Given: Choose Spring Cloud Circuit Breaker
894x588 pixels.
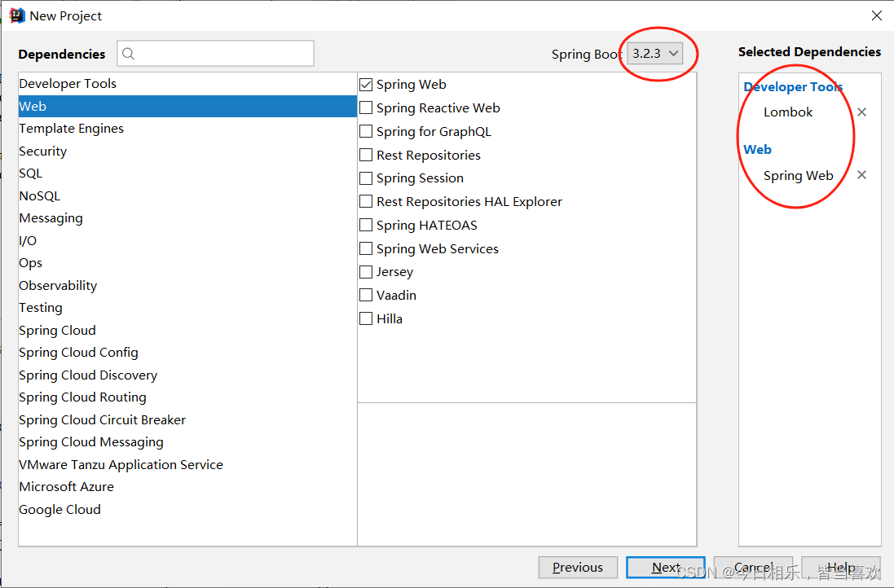Looking at the screenshot, I should (x=187, y=420).
